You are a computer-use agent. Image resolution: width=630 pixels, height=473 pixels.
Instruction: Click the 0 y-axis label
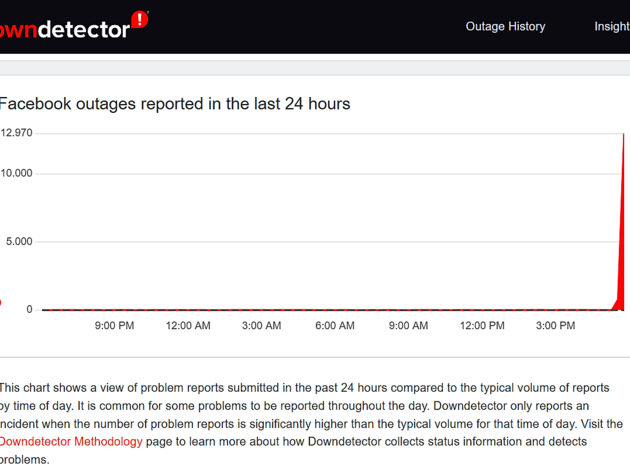click(x=29, y=309)
